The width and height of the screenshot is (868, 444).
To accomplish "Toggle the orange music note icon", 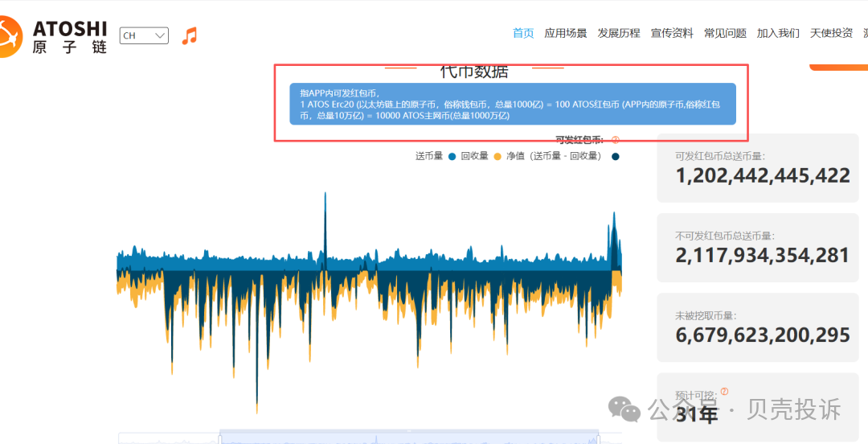I will click(189, 35).
